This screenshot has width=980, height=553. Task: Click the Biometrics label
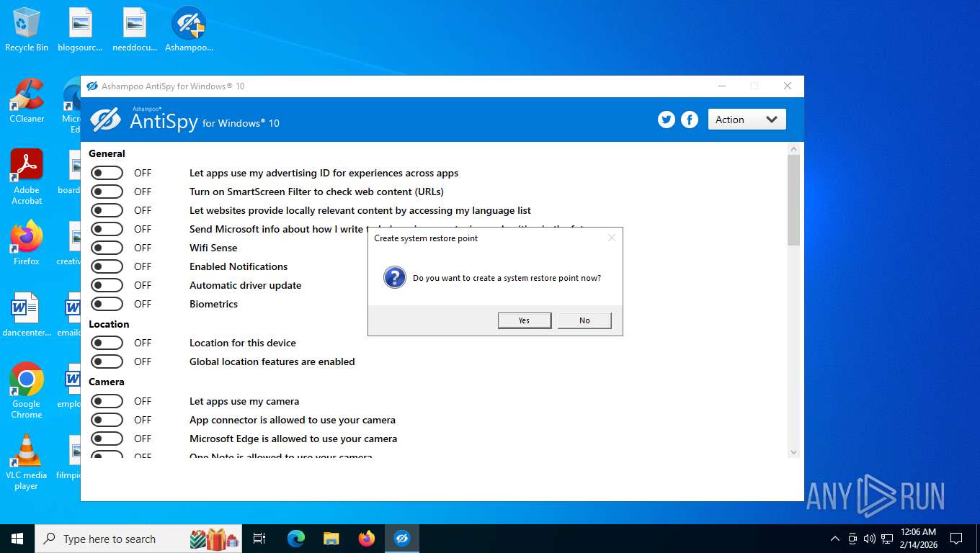click(x=213, y=304)
